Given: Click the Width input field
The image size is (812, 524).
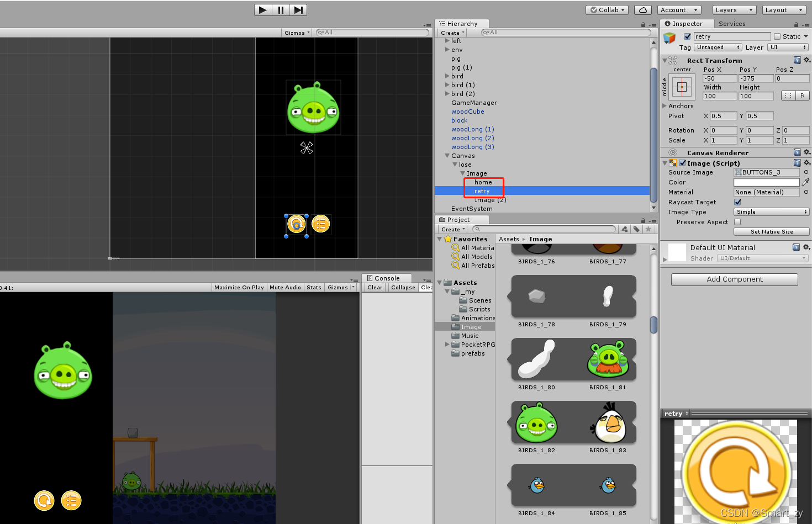Looking at the screenshot, I should (x=720, y=96).
